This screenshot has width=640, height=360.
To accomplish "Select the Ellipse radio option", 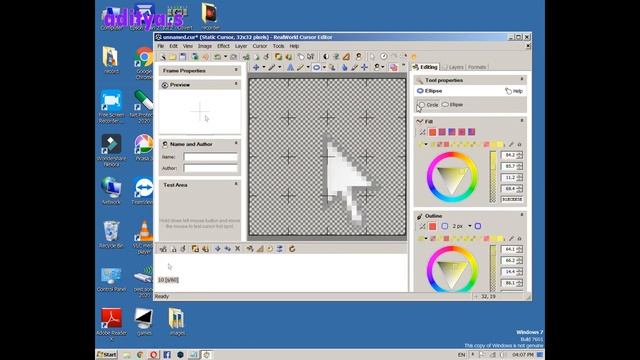I will click(452, 105).
